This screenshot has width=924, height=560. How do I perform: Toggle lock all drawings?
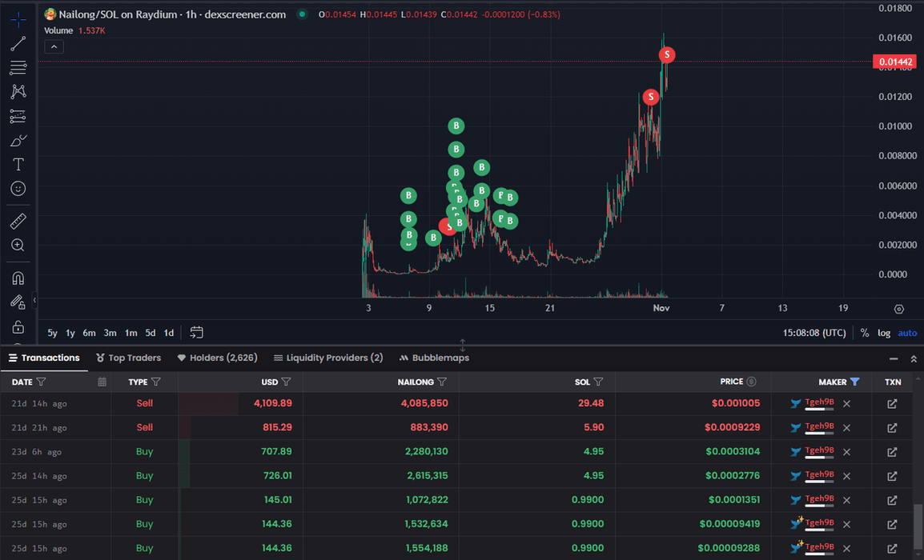click(18, 327)
